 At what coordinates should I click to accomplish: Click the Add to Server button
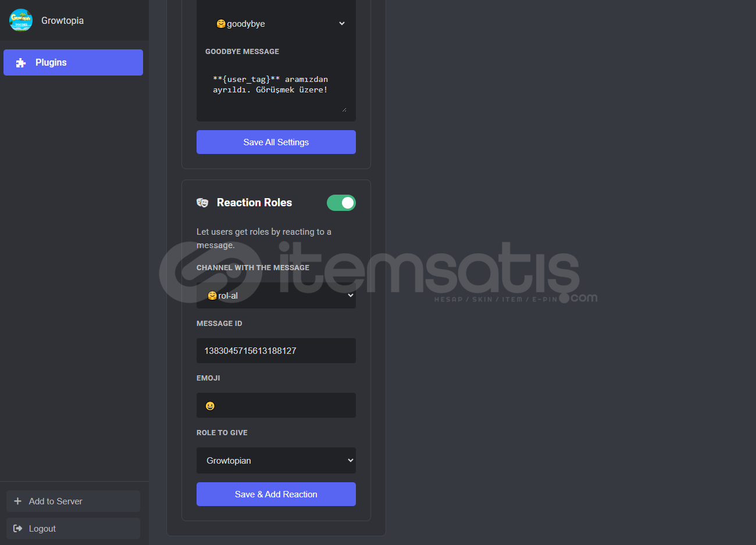[x=73, y=501]
